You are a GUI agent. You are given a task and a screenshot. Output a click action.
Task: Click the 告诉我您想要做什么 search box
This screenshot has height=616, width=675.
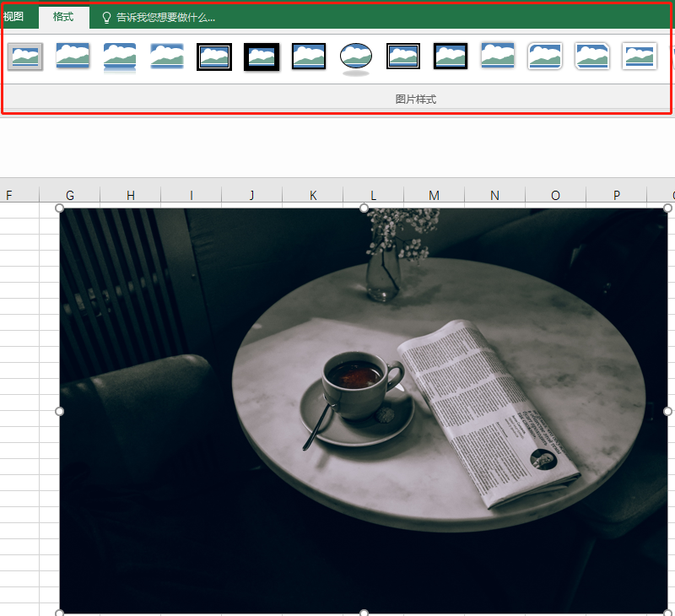[165, 18]
